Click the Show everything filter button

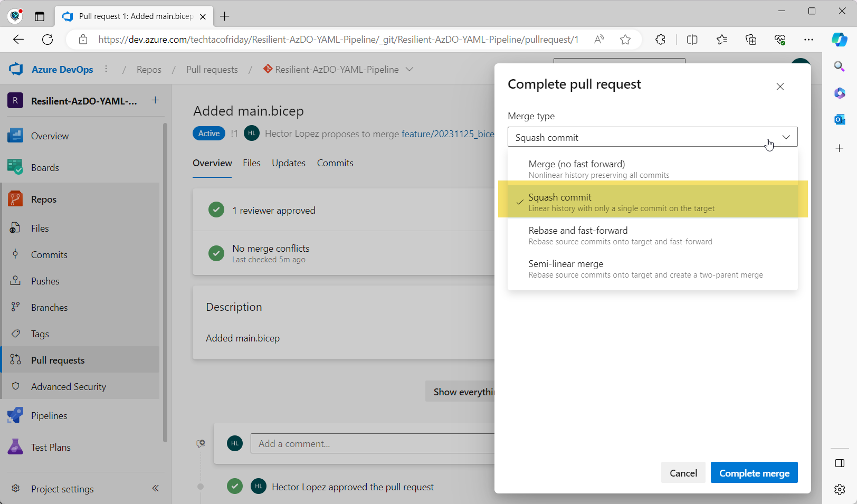[x=460, y=392]
